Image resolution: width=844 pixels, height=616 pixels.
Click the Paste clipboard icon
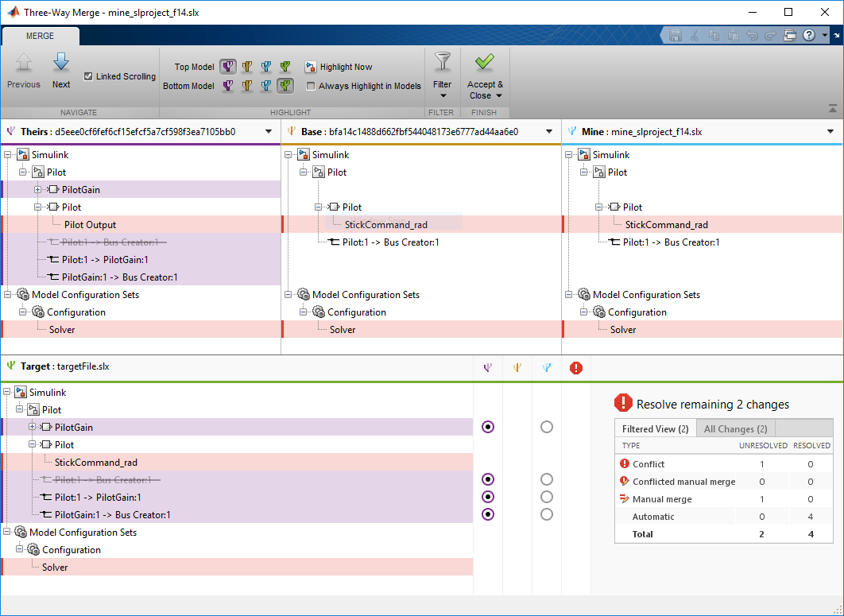(733, 36)
